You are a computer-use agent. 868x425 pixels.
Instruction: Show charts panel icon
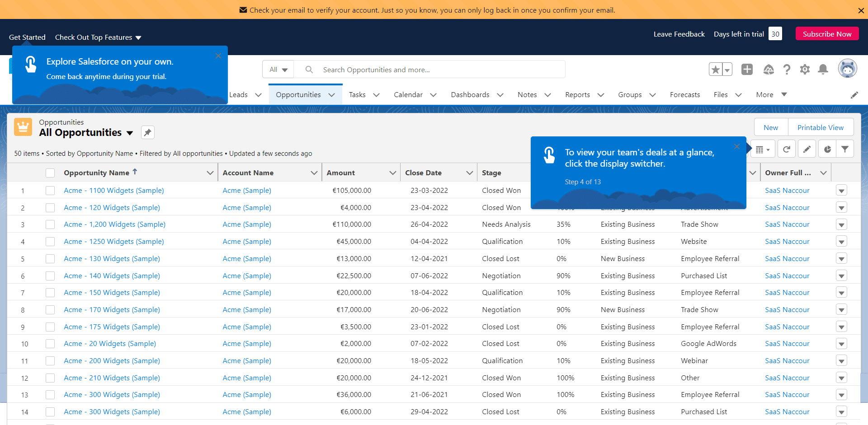pyautogui.click(x=827, y=149)
